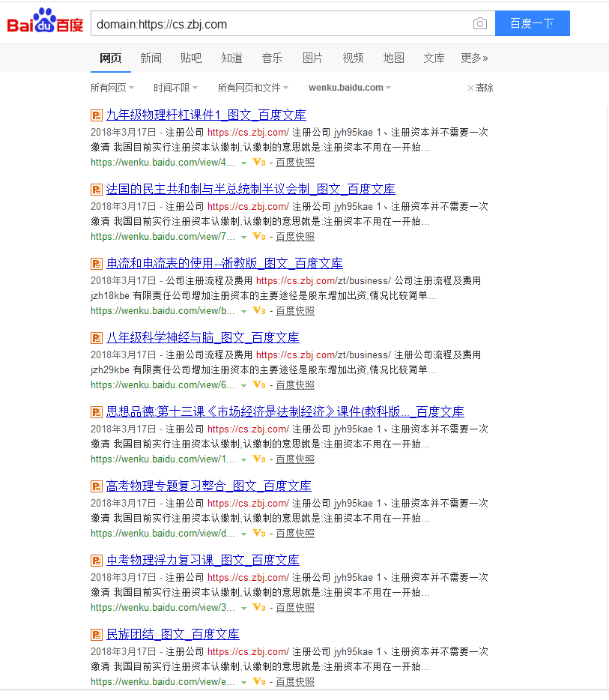
Task: Click the PPT icon beside 民族团结
Action: pos(97,634)
